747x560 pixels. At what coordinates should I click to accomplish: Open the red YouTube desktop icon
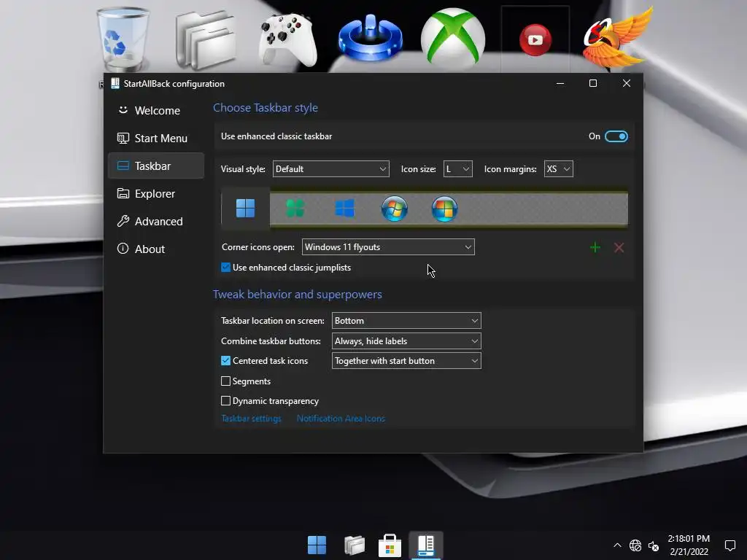pos(535,39)
